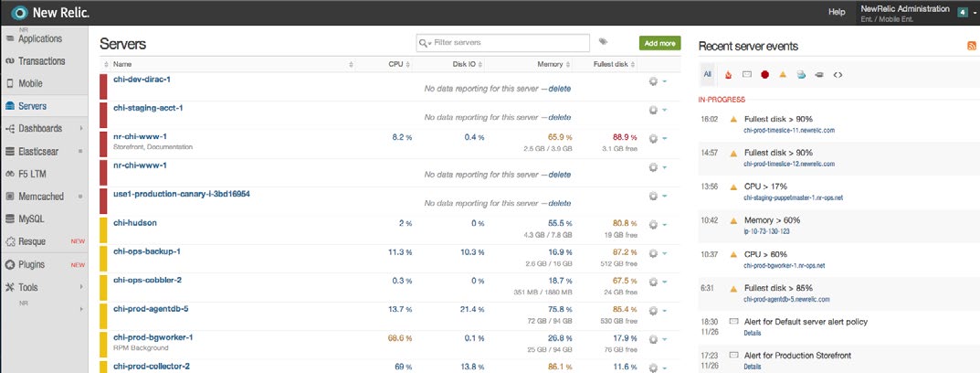Click gear icon for chi-hudson row

(653, 225)
